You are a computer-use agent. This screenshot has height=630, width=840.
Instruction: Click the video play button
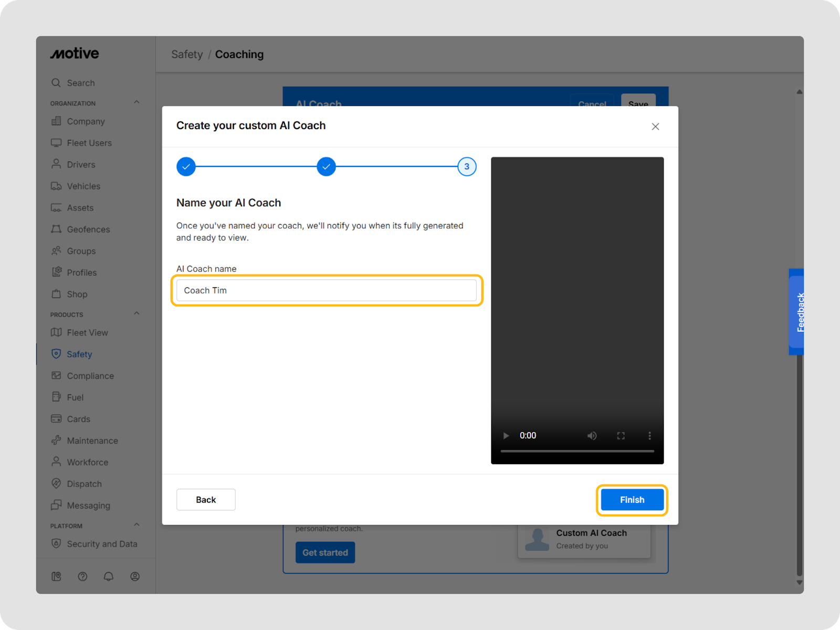click(x=506, y=436)
